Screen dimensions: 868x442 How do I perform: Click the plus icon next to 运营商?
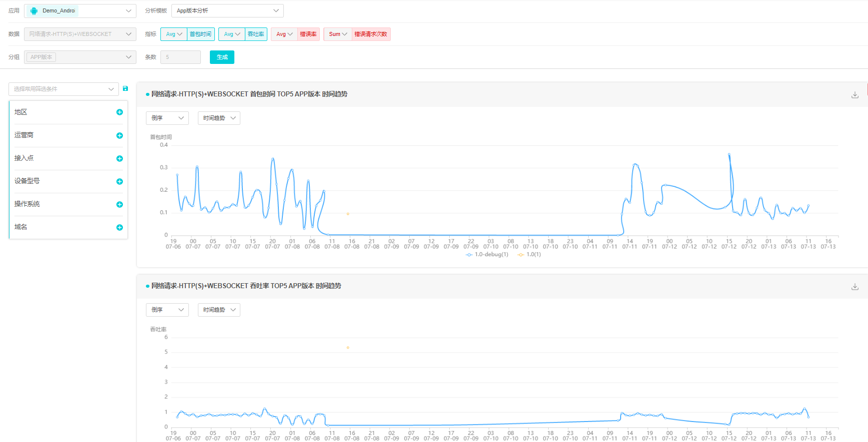point(119,135)
